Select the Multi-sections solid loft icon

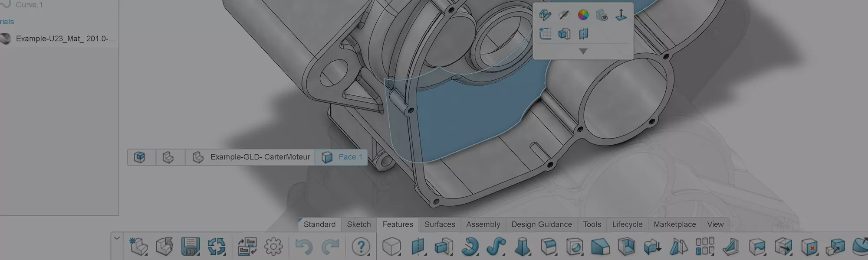click(x=522, y=247)
